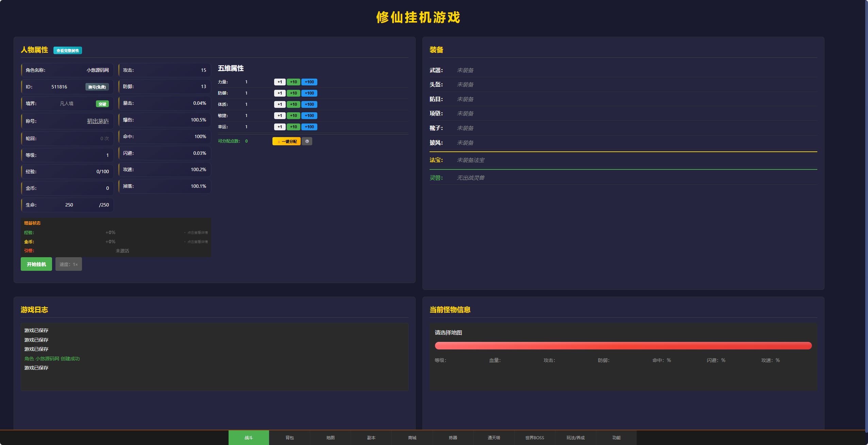Image resolution: width=868 pixels, height=445 pixels.
Task: Add +1 to 敏捷 agility
Action: click(x=280, y=116)
